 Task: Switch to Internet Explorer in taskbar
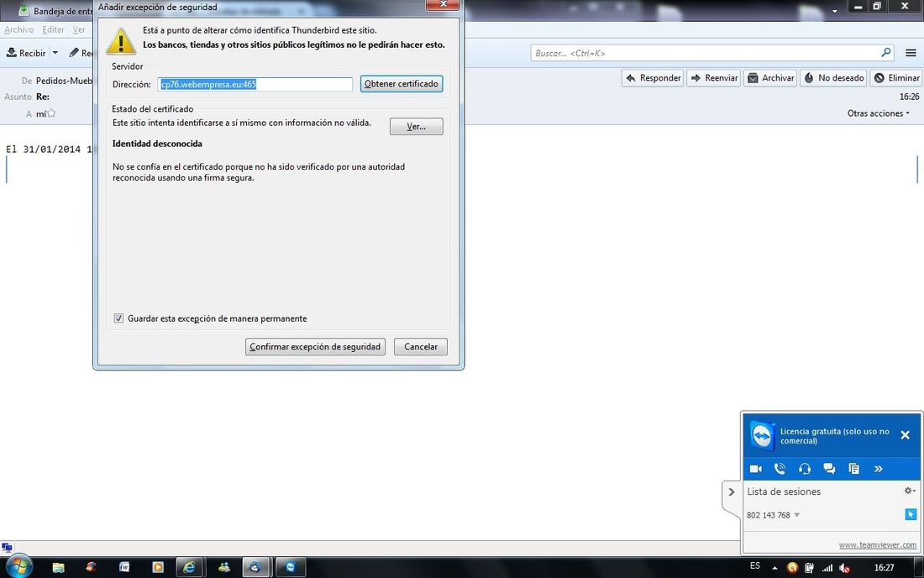189,567
